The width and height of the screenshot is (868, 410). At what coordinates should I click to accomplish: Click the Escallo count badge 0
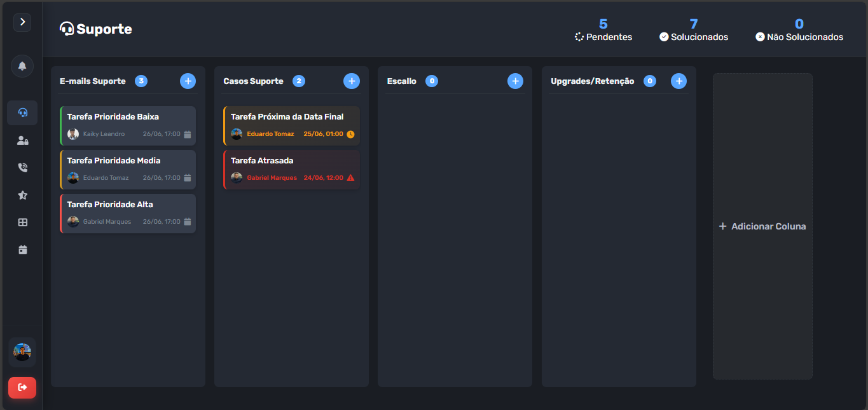pyautogui.click(x=432, y=81)
